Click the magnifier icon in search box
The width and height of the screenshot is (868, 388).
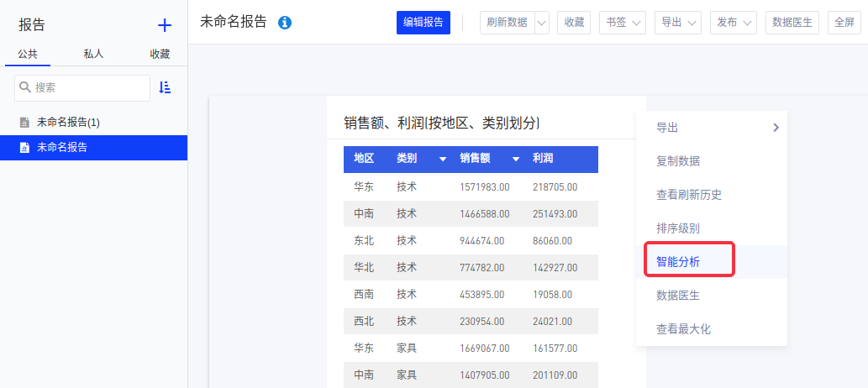pos(25,87)
